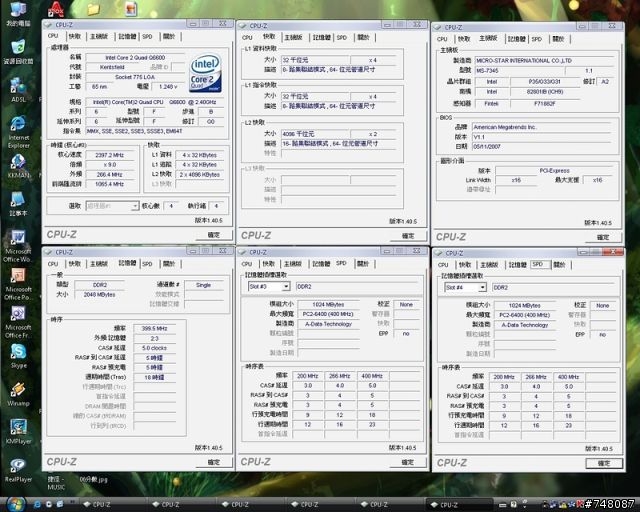Open the Winamp desktop icon
The width and height of the screenshot is (640, 512).
pyautogui.click(x=18, y=394)
